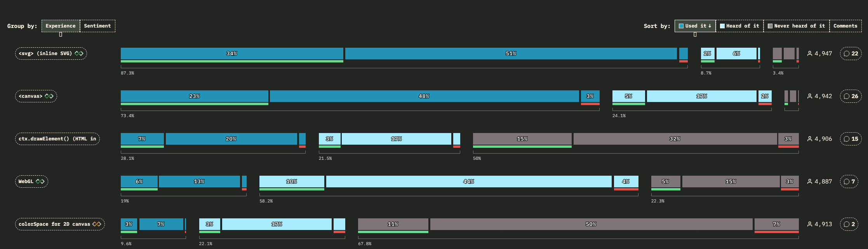868x249 pixels.
Task: Open the ctx.drawElement() feature label
Action: point(57,139)
